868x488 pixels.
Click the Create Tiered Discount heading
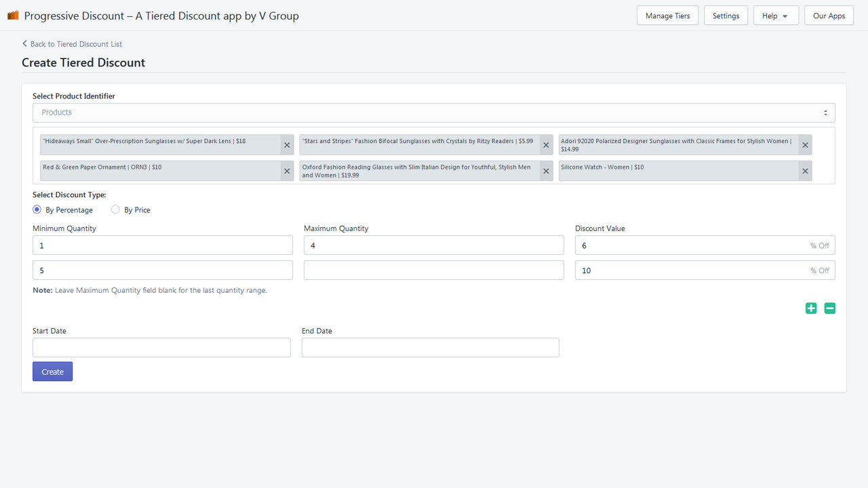[83, 62]
